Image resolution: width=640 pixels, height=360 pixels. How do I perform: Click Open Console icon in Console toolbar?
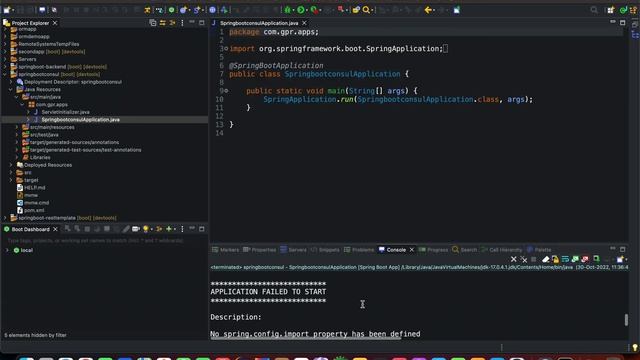click(620, 259)
